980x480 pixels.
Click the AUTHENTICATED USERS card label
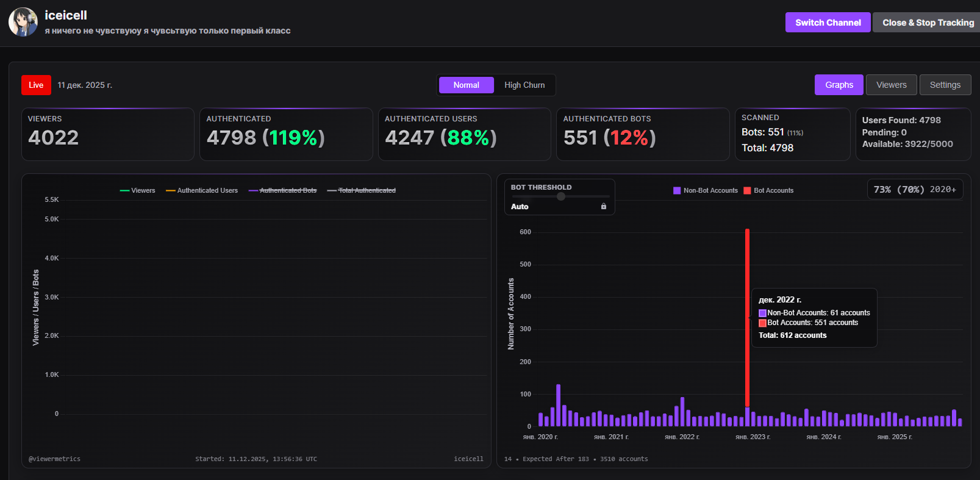tap(431, 119)
